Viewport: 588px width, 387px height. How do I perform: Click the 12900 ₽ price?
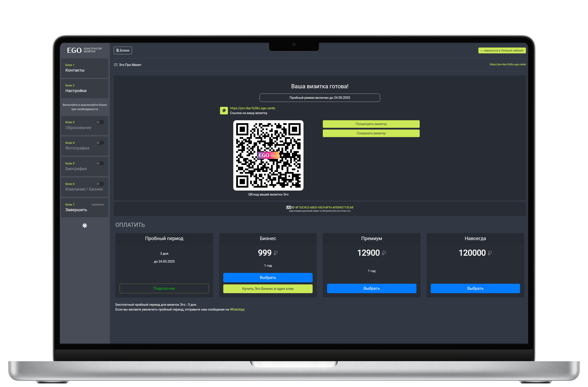[371, 253]
